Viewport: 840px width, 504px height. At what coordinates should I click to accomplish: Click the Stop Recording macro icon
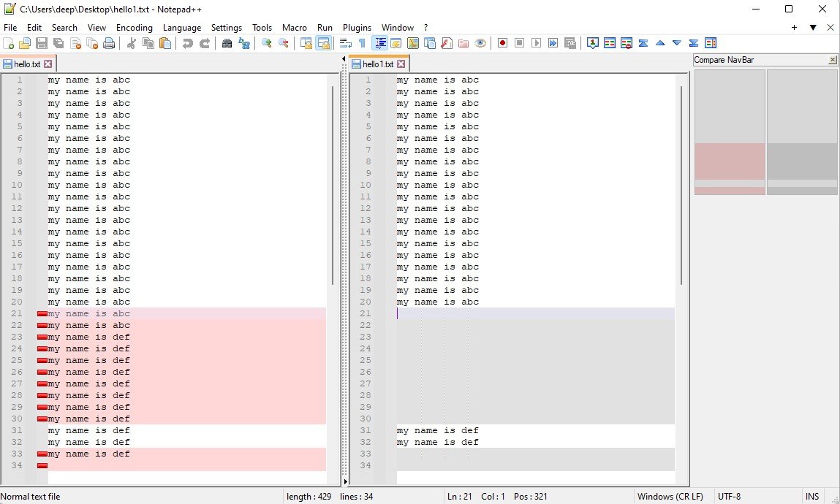click(519, 43)
